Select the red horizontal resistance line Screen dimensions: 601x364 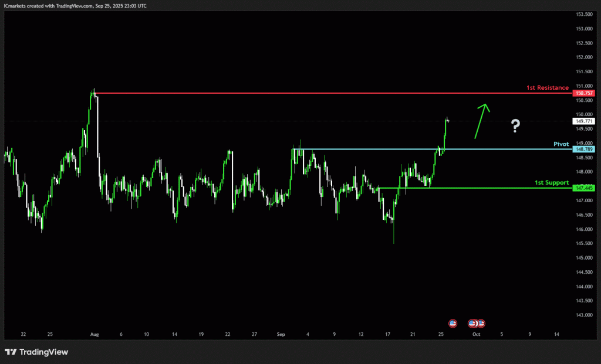(333, 93)
